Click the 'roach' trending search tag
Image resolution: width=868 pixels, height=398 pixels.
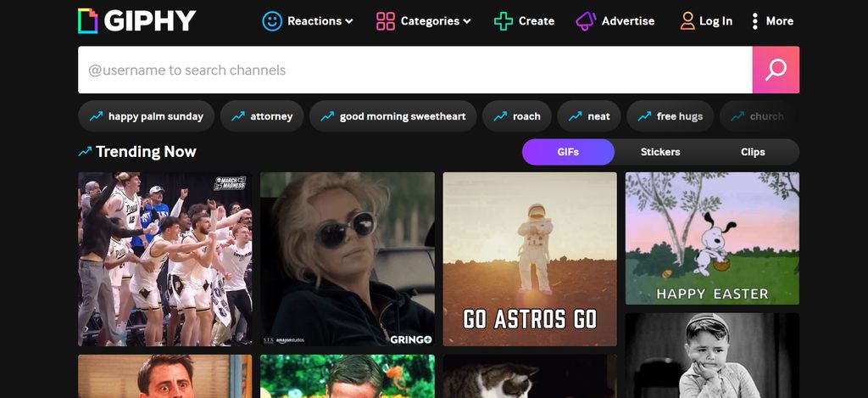[x=517, y=116]
